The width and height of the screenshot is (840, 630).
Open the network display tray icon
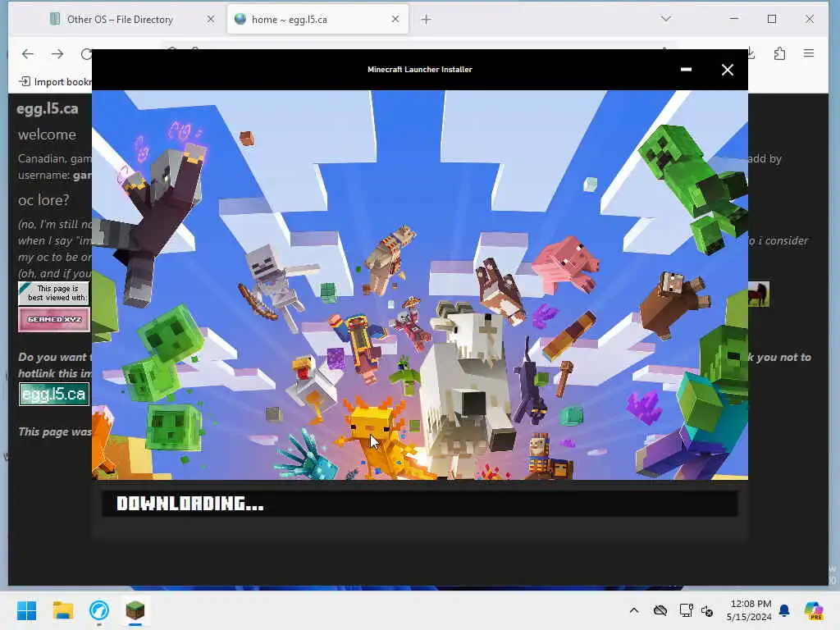[686, 610]
